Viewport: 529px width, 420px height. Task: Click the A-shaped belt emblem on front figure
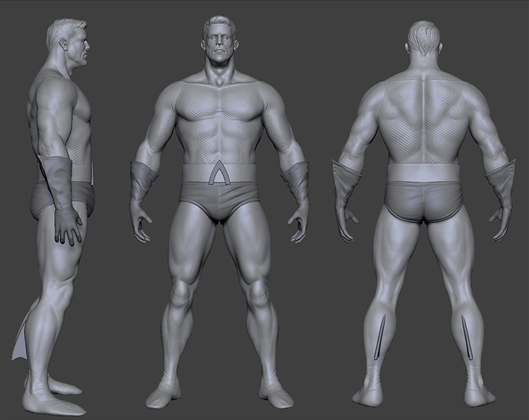(219, 173)
